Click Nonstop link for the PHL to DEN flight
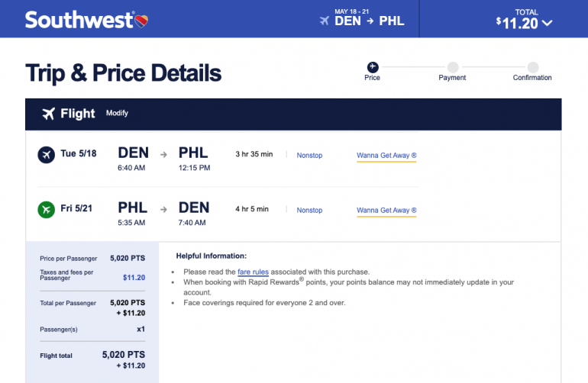This screenshot has width=588, height=383. (x=309, y=210)
